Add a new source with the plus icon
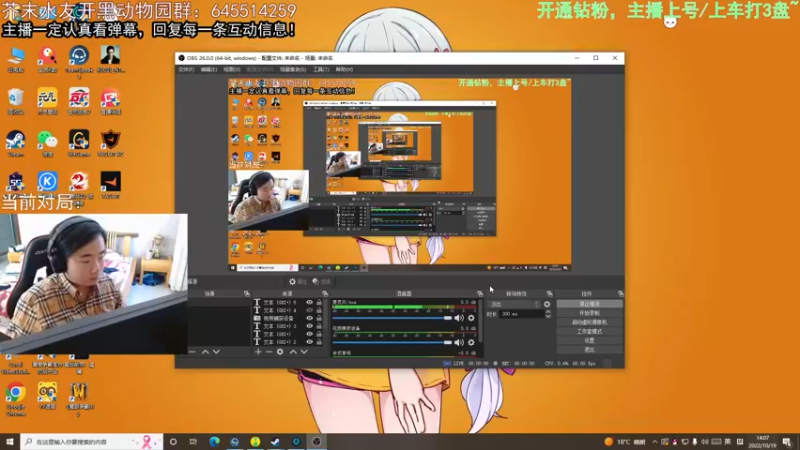This screenshot has height=450, width=800. point(258,352)
